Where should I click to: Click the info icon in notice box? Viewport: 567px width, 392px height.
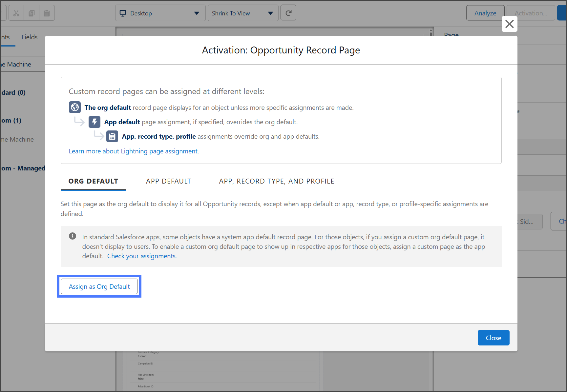(x=73, y=236)
